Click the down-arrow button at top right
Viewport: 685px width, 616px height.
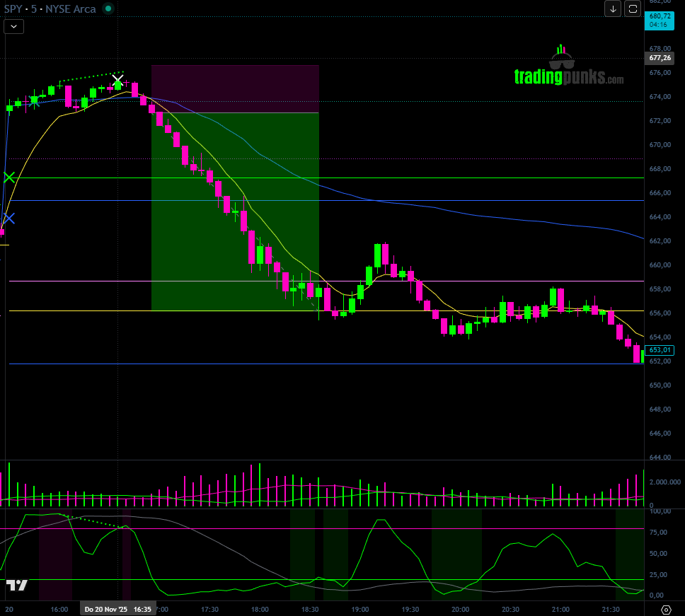point(612,8)
